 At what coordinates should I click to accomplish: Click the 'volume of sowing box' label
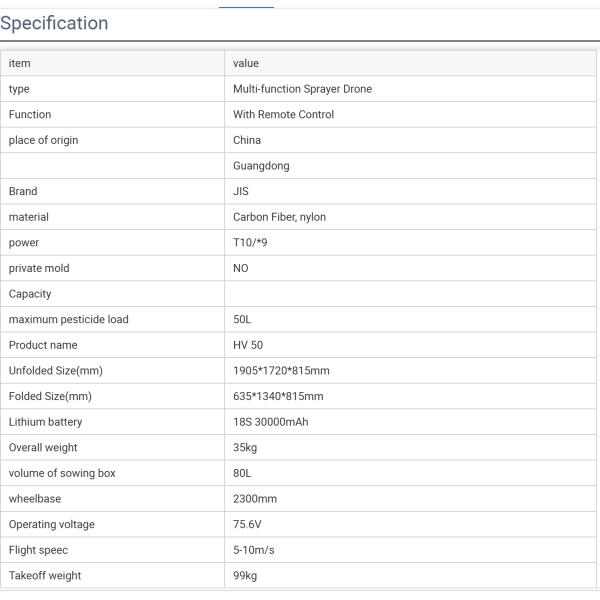click(x=62, y=473)
